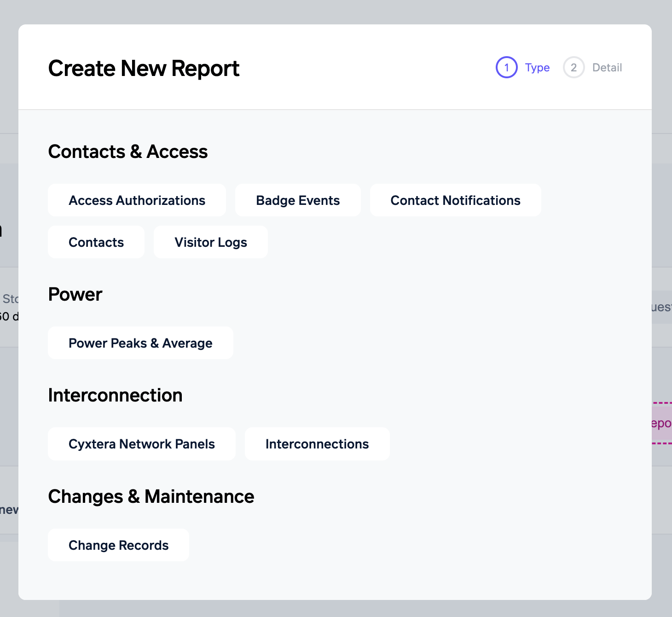Click the pink dashed button behind the dialog
Screen dimensions: 672x617
pos(662,423)
